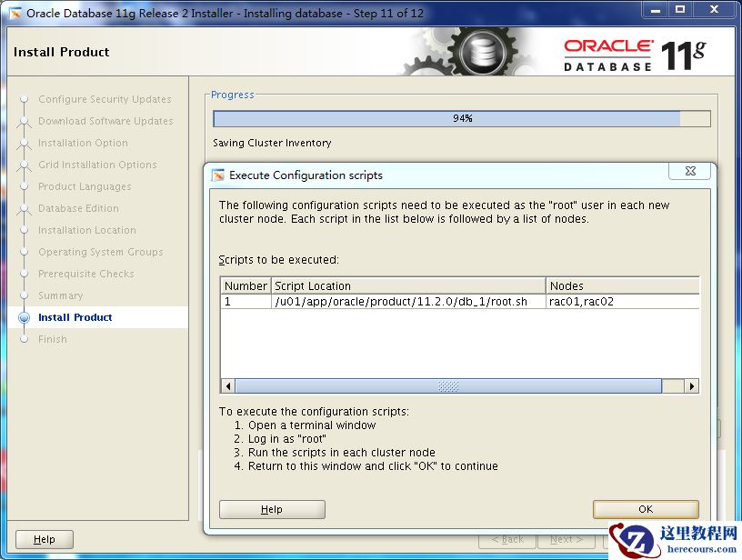Click the rac01,rac02 nodes cell
Image resolution: width=742 pixels, height=560 pixels.
(x=623, y=301)
